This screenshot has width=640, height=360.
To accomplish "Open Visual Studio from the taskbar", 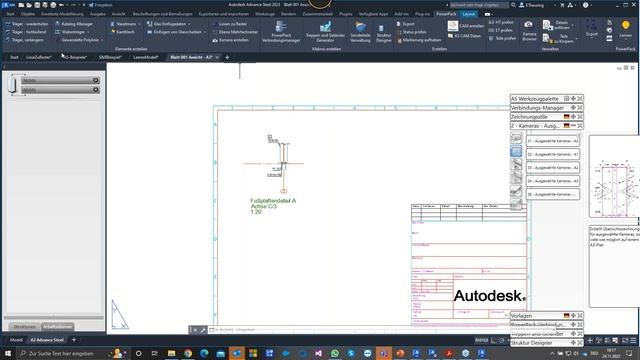I will click(x=318, y=353).
